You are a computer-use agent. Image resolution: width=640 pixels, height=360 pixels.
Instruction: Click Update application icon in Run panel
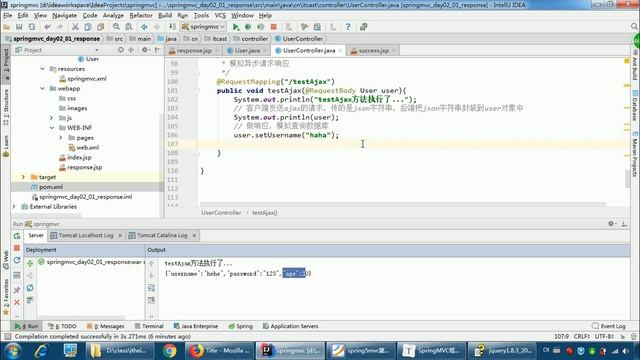click(x=17, y=260)
